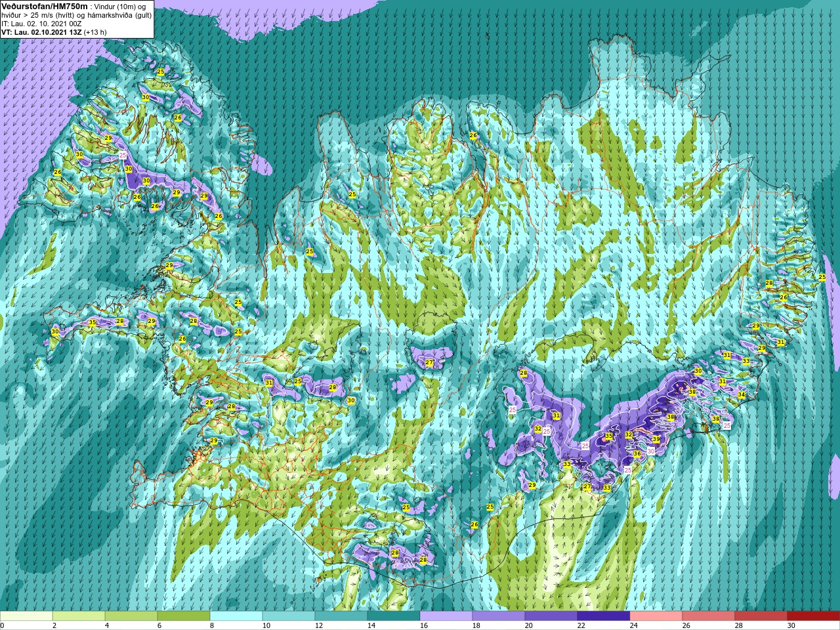
Task: Click the white "30" gust contour label
Action: tap(651, 451)
